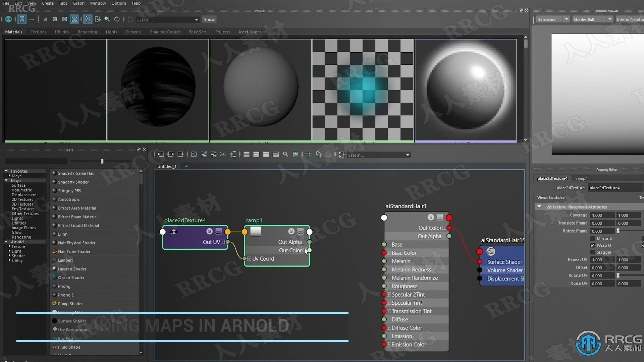Toggle Stagger checkbox in texture attributes
Image resolution: width=644 pixels, height=362 pixels.
coord(593,252)
